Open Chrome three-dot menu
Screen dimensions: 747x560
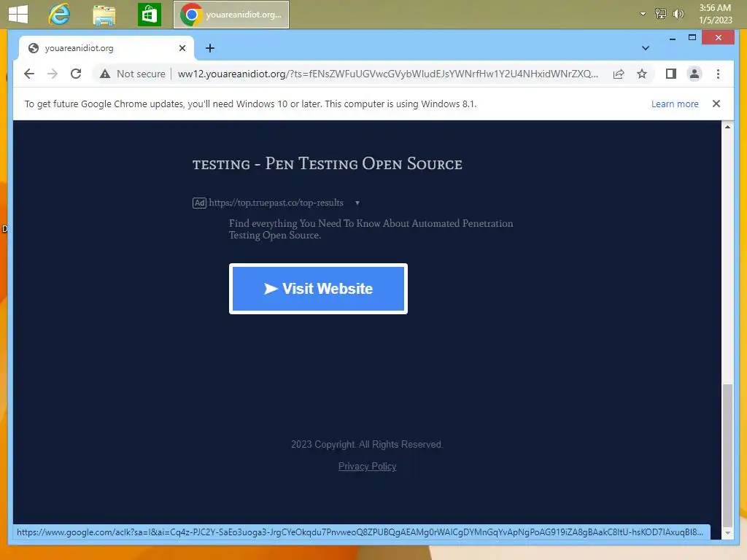pos(718,74)
